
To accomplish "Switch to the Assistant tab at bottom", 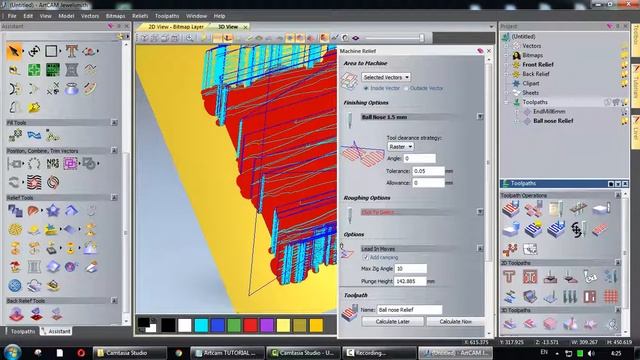I will [56, 331].
